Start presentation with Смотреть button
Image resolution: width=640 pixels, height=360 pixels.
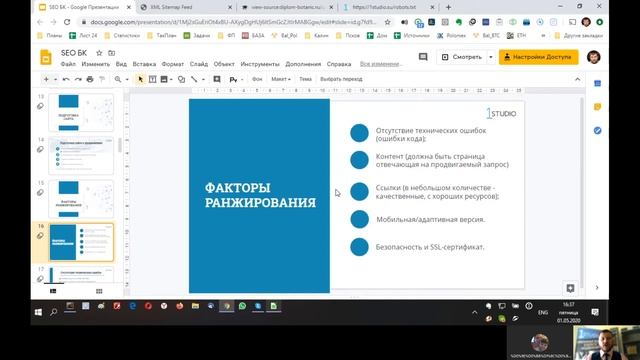[x=462, y=57]
